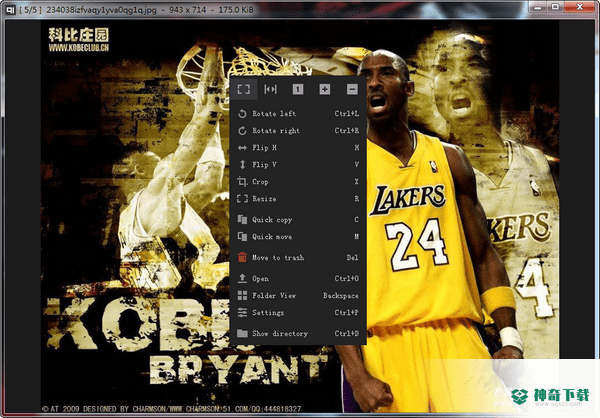600x418 pixels.
Task: Click the Ctrl+R shortcut label
Action: (x=347, y=131)
